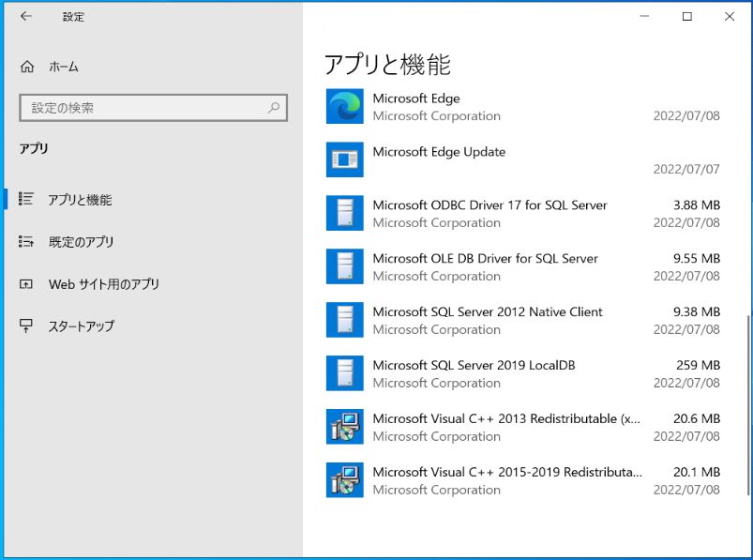Focus the 設定の検索 search box
This screenshot has height=560, width=753.
pyautogui.click(x=153, y=108)
